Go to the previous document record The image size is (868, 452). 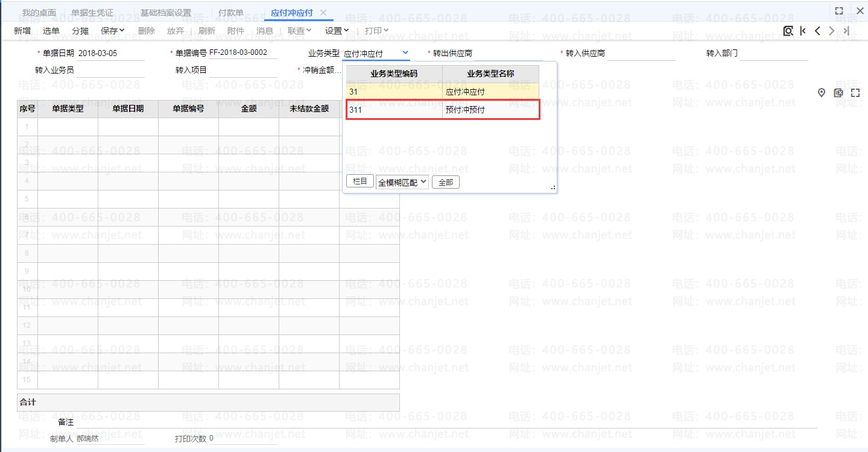817,31
